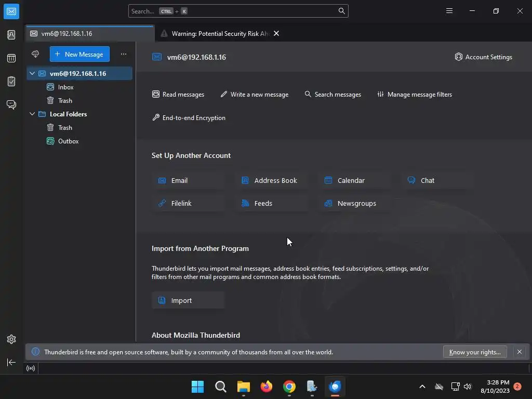Click Know your rights button

(x=475, y=352)
